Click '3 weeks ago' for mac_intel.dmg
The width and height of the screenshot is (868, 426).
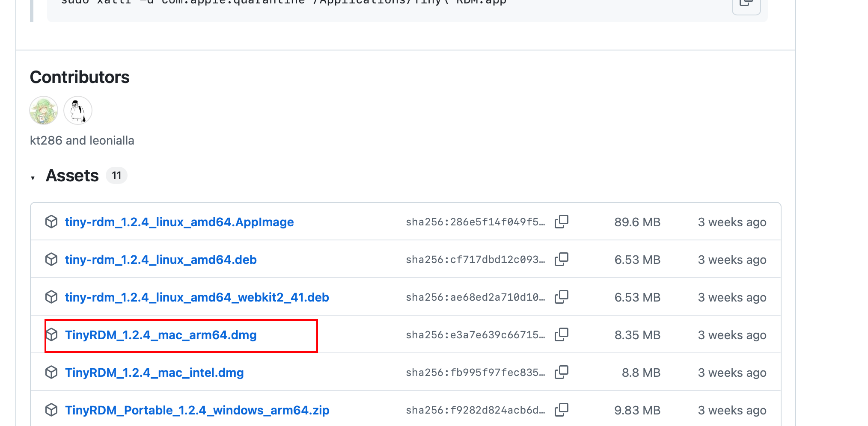[x=732, y=373]
